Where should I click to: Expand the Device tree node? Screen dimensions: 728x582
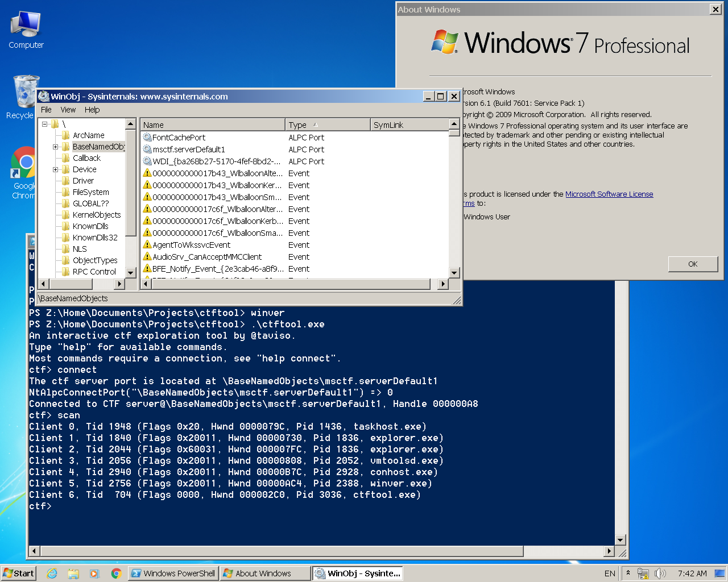pos(56,169)
